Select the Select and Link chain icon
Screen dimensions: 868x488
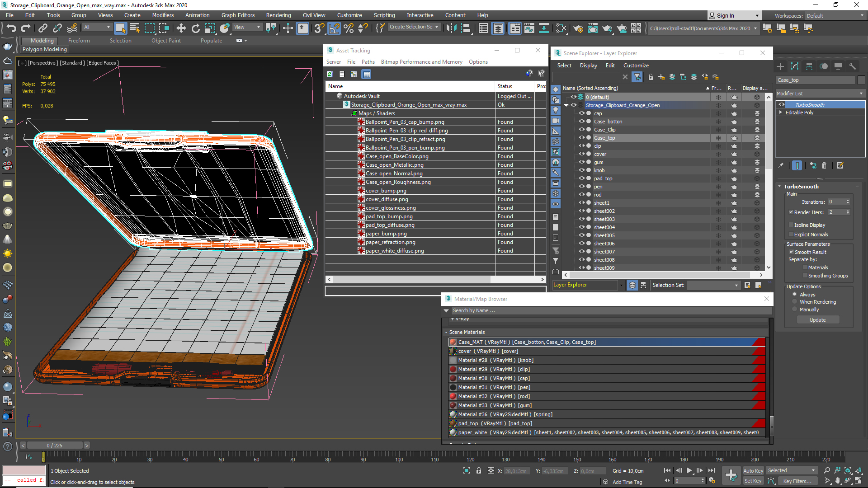click(x=43, y=28)
